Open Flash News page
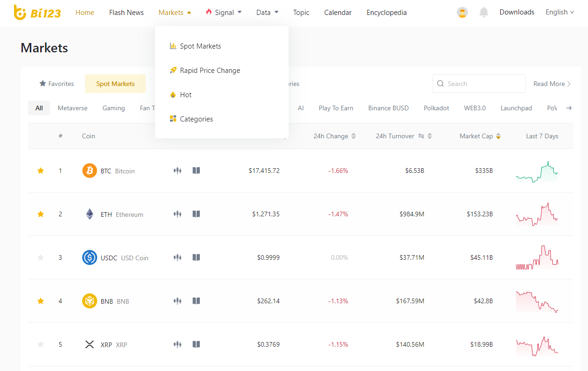This screenshot has height=371, width=588. (127, 13)
